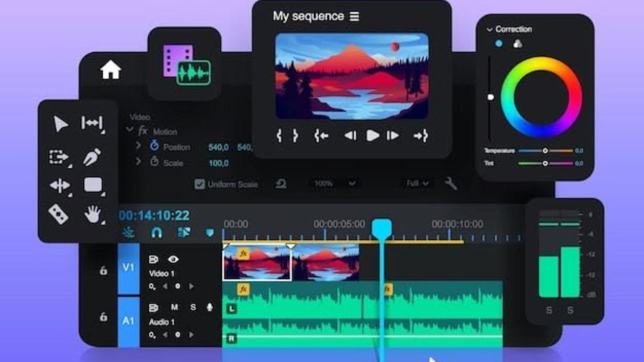Screen dimensions: 644x362
Task: Select the Pen tool
Action: pos(92,157)
